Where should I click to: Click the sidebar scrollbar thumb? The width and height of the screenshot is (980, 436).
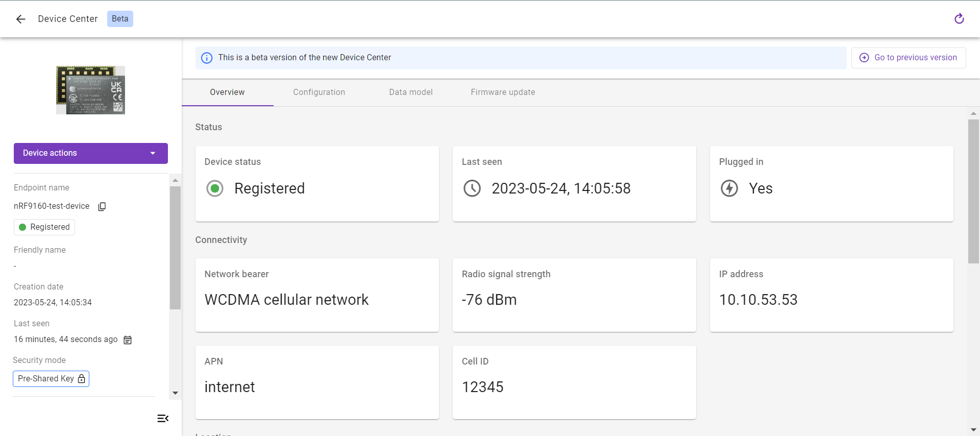pos(175,248)
